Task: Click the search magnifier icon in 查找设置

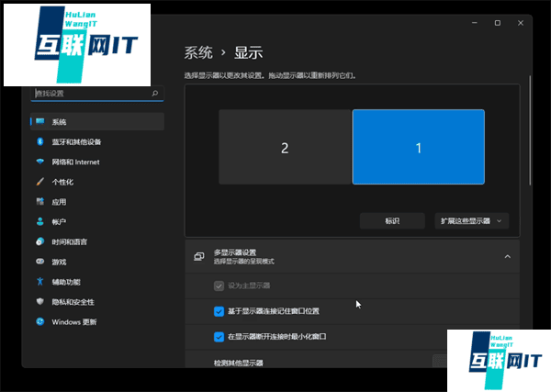Action: point(155,94)
